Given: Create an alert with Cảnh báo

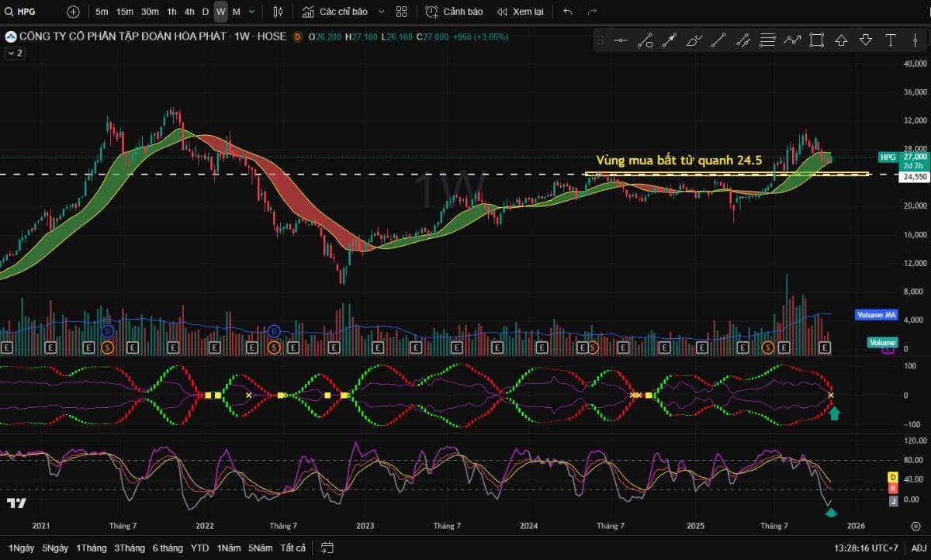Looking at the screenshot, I should point(454,12).
